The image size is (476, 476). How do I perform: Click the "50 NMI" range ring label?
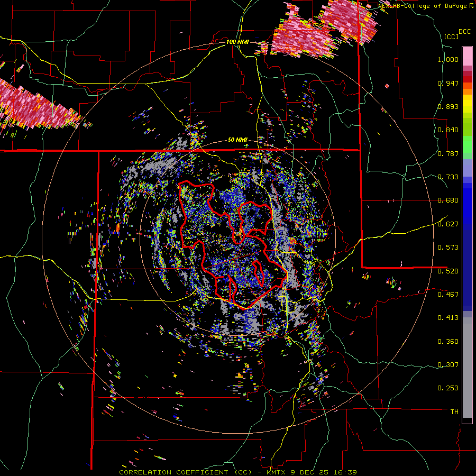[237, 140]
